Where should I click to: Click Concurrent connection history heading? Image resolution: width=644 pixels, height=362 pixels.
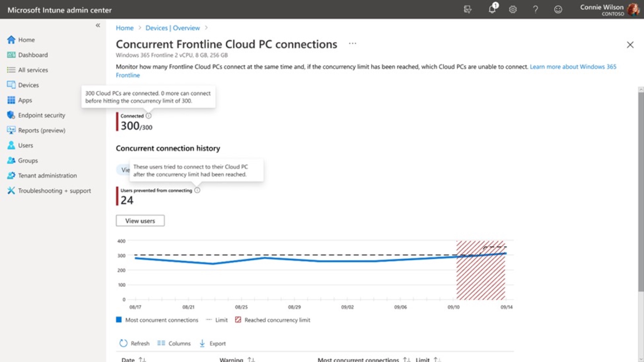click(168, 148)
